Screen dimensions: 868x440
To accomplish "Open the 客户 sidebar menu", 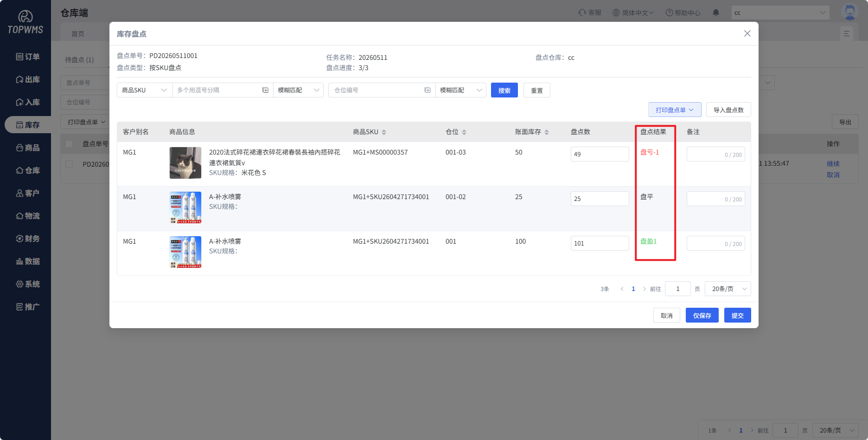I will (x=27, y=193).
